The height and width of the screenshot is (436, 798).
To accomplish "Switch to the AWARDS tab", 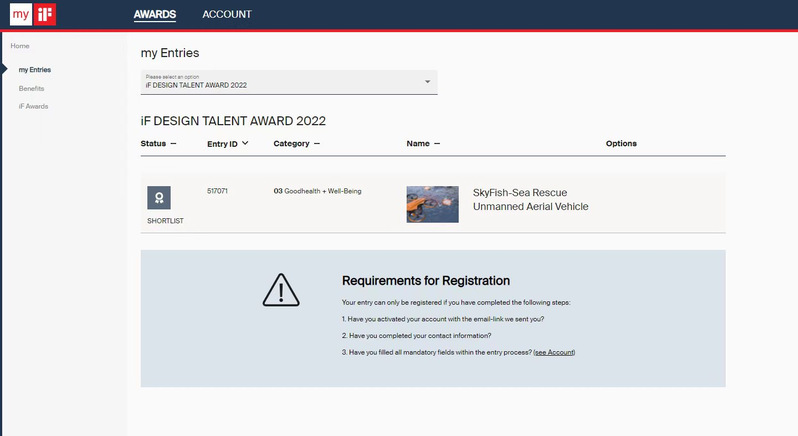I will [x=155, y=15].
